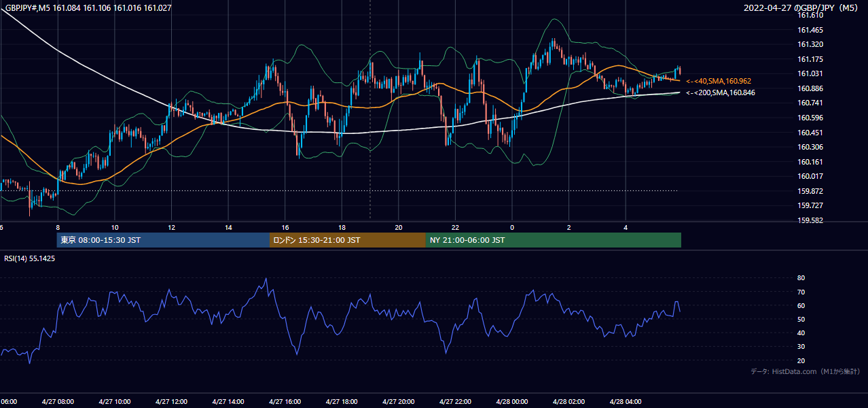Click RSI axis level 80

pos(801,278)
